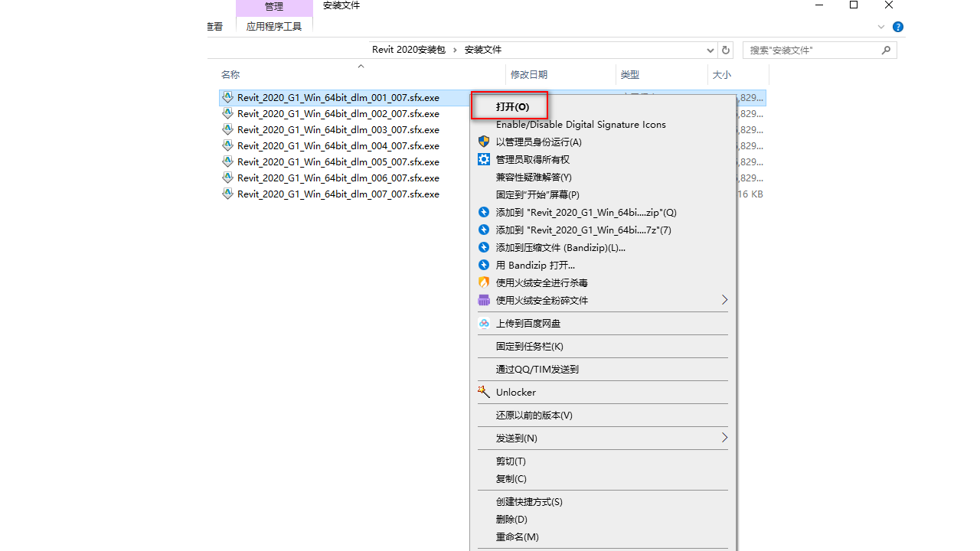Viewport: 980px width, 551px height.
Task: Refresh the current folder view
Action: pos(727,50)
